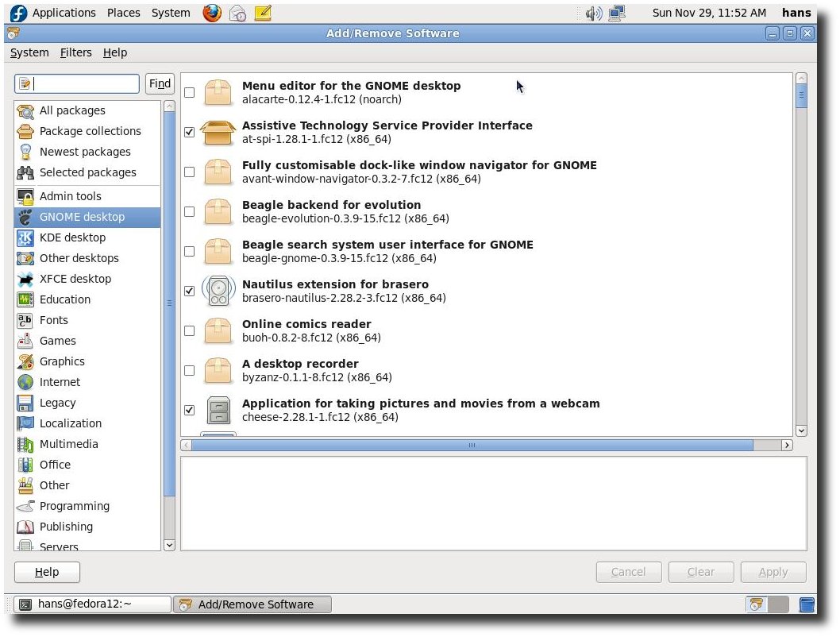The width and height of the screenshot is (840, 637).
Task: Check the alacarte menu editor package
Action: click(190, 93)
